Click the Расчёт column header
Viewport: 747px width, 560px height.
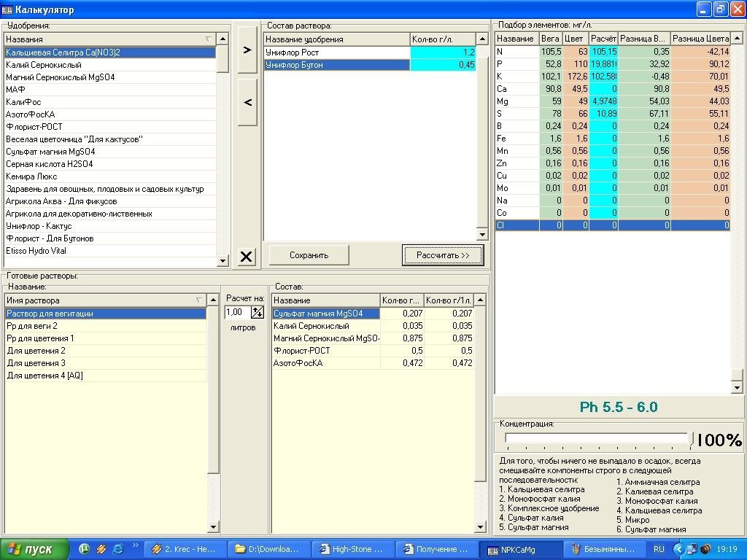coord(603,39)
